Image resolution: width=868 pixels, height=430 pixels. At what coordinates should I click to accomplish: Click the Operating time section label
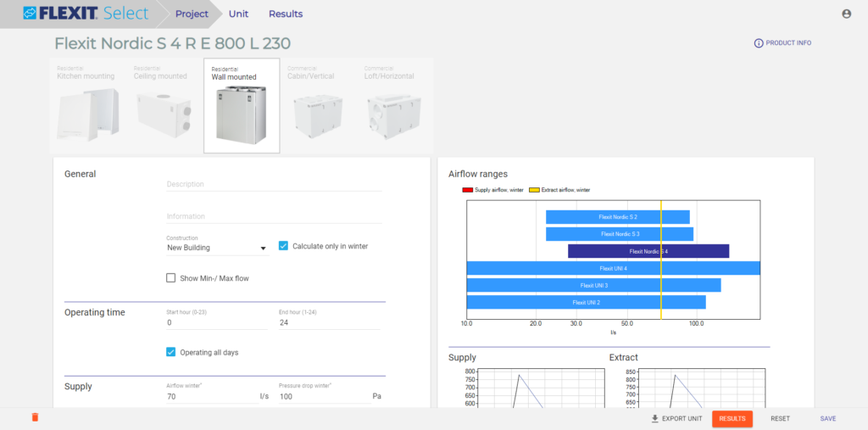(x=95, y=312)
